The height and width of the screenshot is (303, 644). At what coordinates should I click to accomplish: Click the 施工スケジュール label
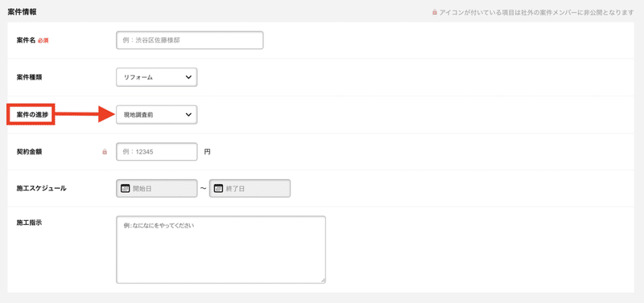[x=42, y=189]
